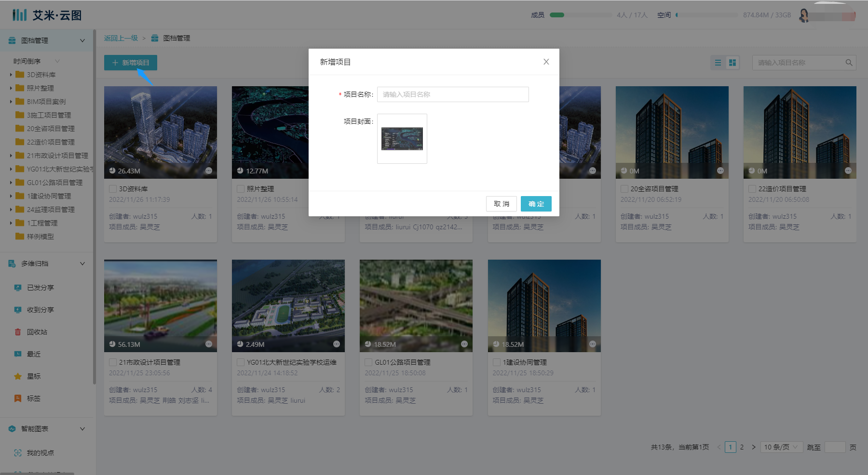Viewport: 868px width, 475px height.
Task: Open the Tags (标签) sidebar icon
Action: [x=18, y=398]
